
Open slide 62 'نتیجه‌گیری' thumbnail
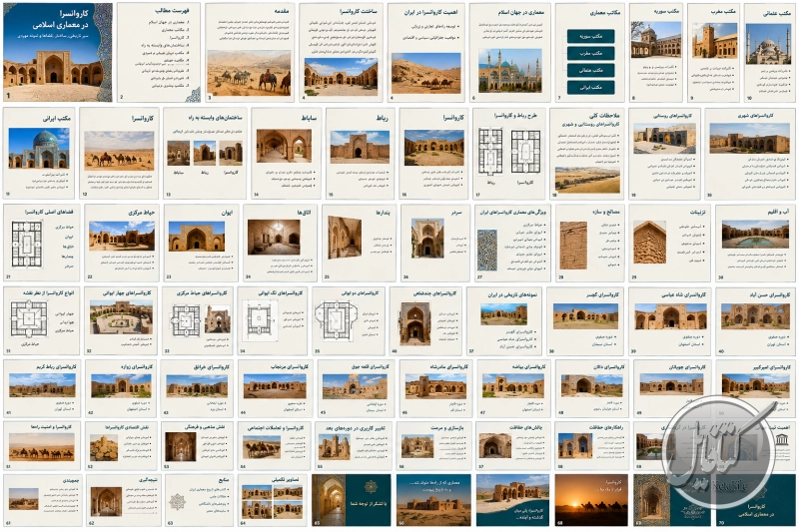(123, 500)
